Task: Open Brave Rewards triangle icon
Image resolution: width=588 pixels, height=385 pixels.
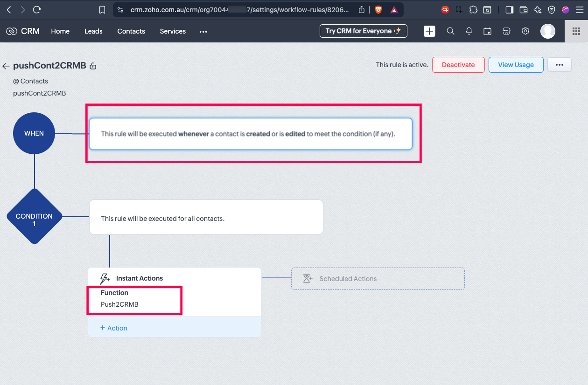Action: pyautogui.click(x=394, y=10)
